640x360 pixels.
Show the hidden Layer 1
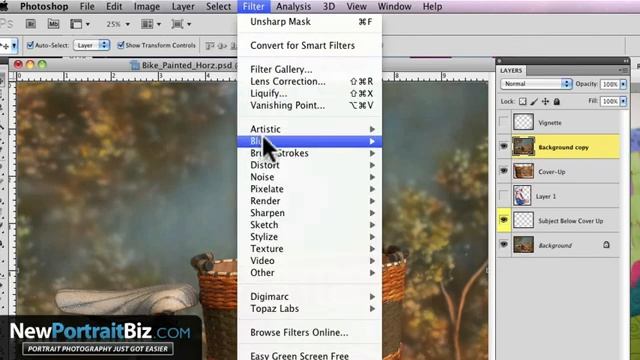504,196
